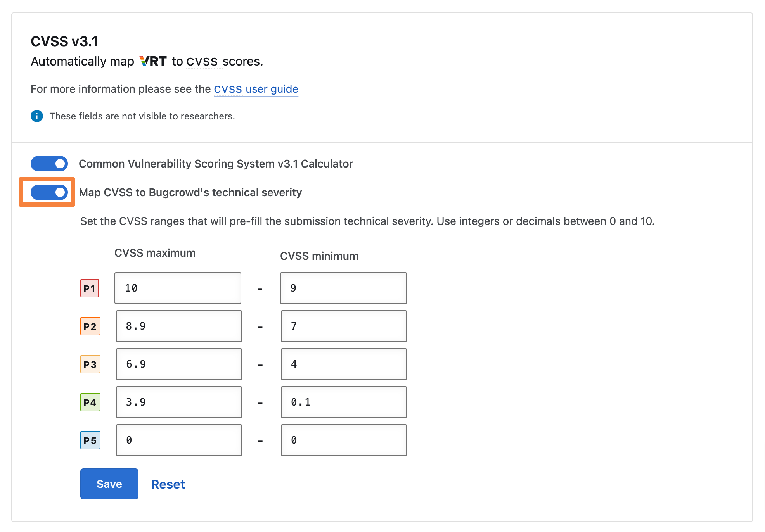This screenshot has width=765, height=532.
Task: Focus the P4 CVSS minimum field
Action: point(344,402)
